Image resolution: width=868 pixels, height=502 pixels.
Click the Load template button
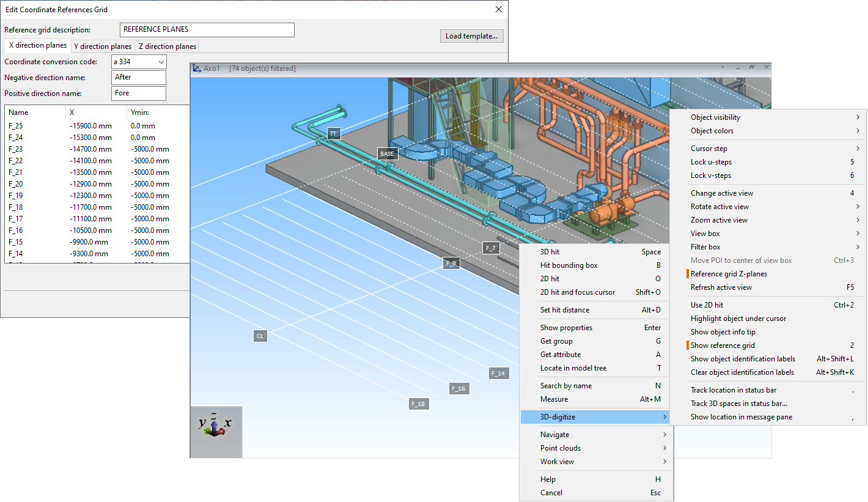(471, 36)
